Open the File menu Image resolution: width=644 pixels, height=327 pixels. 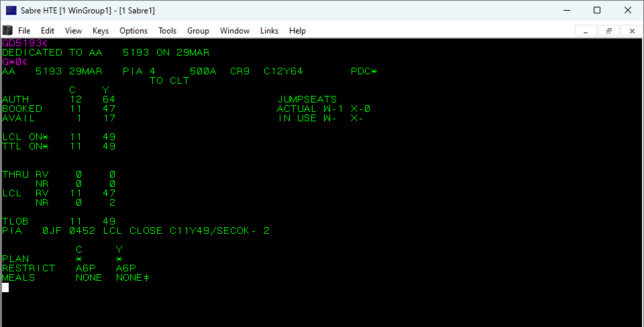24,31
